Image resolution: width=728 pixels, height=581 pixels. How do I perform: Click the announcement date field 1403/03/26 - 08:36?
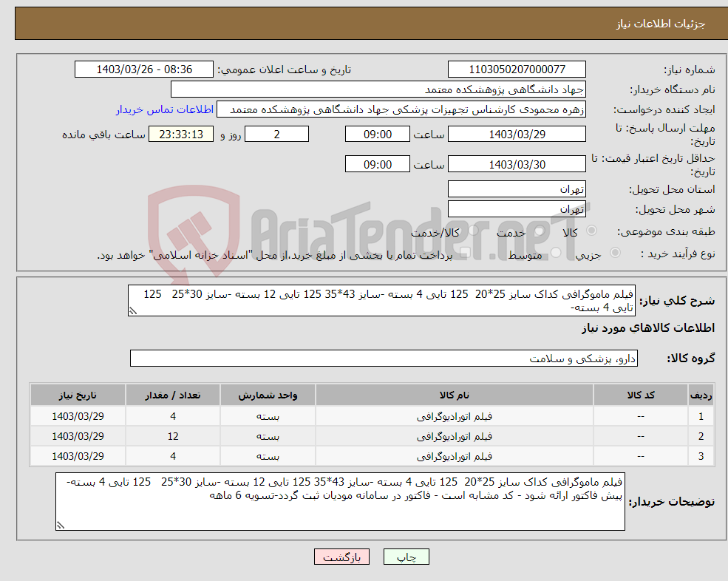[144, 69]
